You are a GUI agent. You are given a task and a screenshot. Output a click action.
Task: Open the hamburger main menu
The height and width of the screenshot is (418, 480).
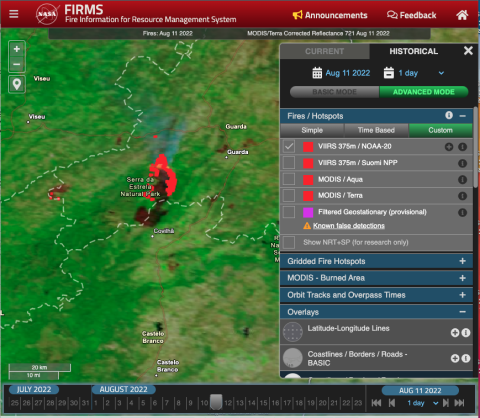14,14
